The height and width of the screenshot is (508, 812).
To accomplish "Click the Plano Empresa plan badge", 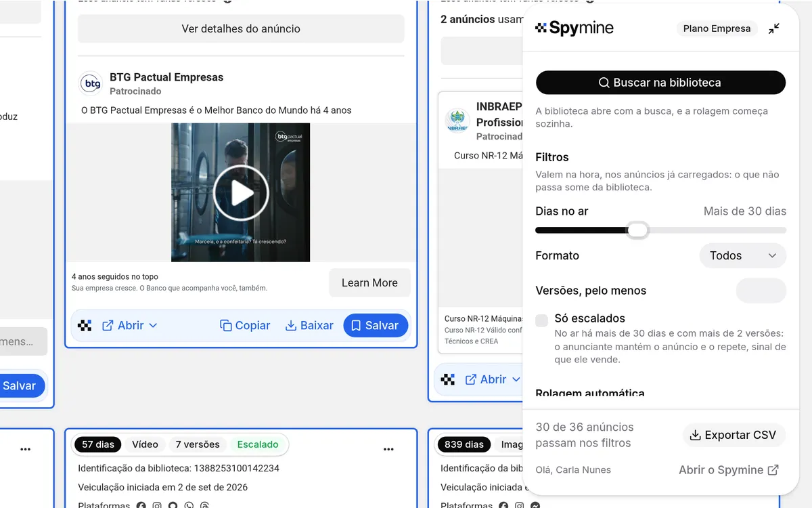I will (x=717, y=28).
